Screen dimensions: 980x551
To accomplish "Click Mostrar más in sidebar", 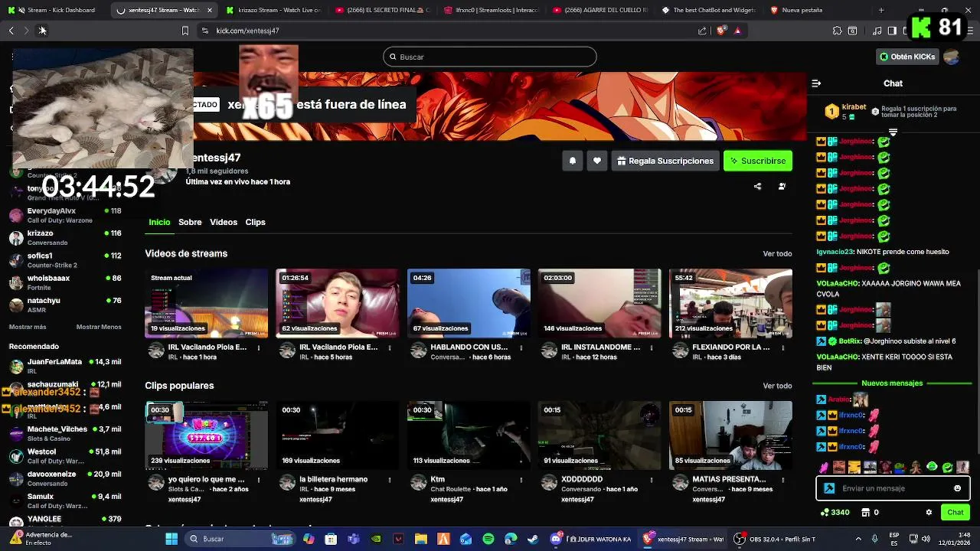I will [x=28, y=327].
